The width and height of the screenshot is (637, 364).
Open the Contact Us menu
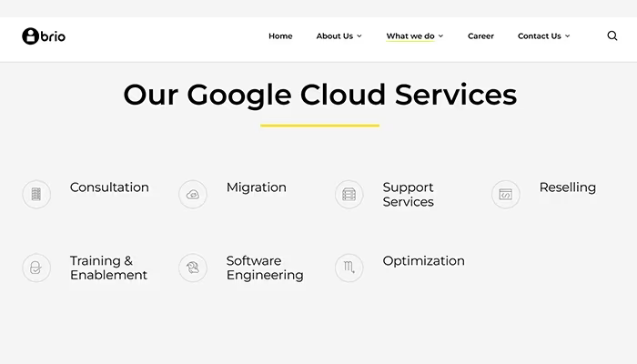pyautogui.click(x=539, y=36)
